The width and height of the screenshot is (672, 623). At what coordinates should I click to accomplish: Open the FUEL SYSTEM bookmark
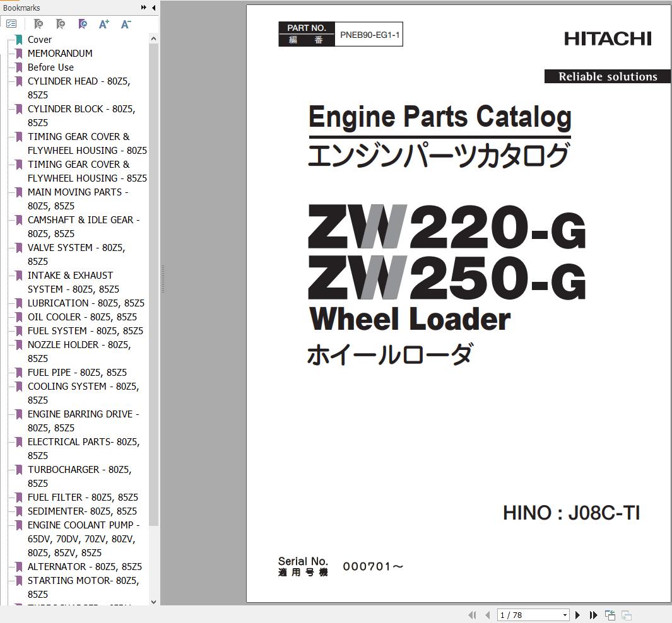pos(85,330)
